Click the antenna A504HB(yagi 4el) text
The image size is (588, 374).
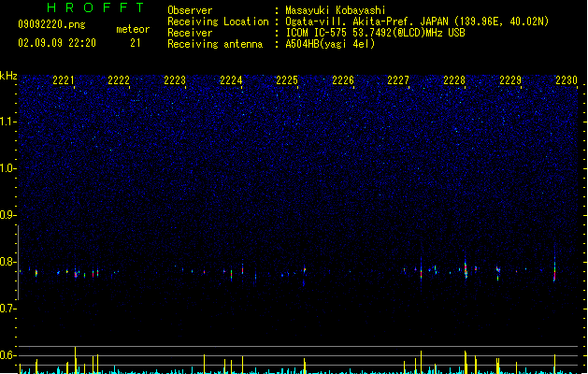pos(330,44)
